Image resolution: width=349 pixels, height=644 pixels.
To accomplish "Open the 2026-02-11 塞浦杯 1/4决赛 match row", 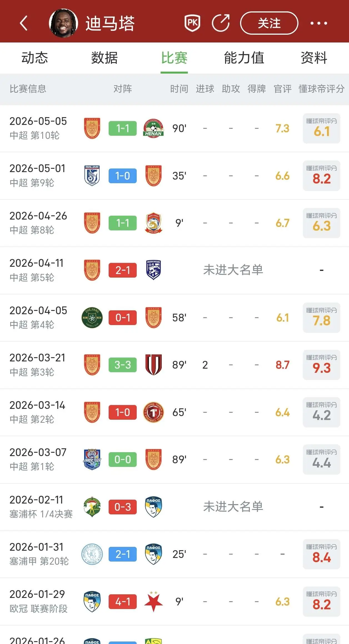I will (x=174, y=507).
